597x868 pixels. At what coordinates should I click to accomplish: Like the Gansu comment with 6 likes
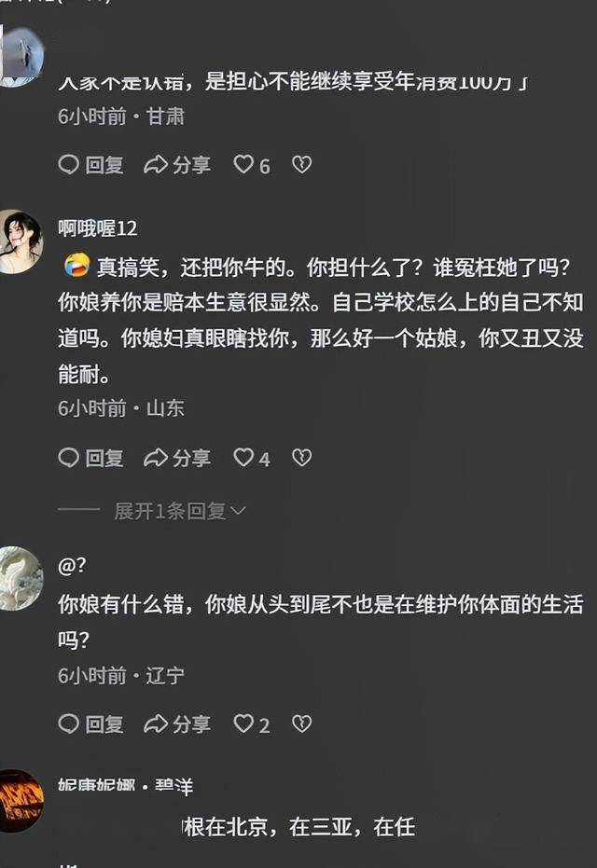coord(252,165)
